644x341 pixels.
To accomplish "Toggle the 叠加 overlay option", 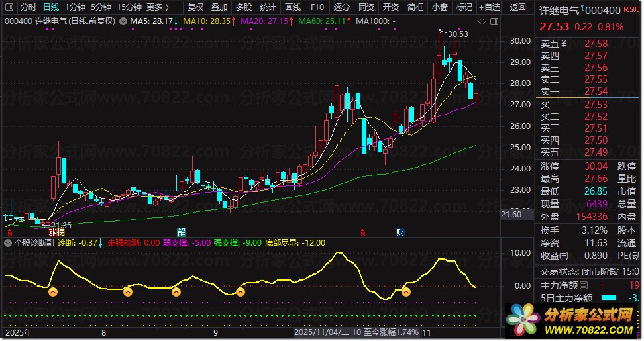I will coord(219,7).
